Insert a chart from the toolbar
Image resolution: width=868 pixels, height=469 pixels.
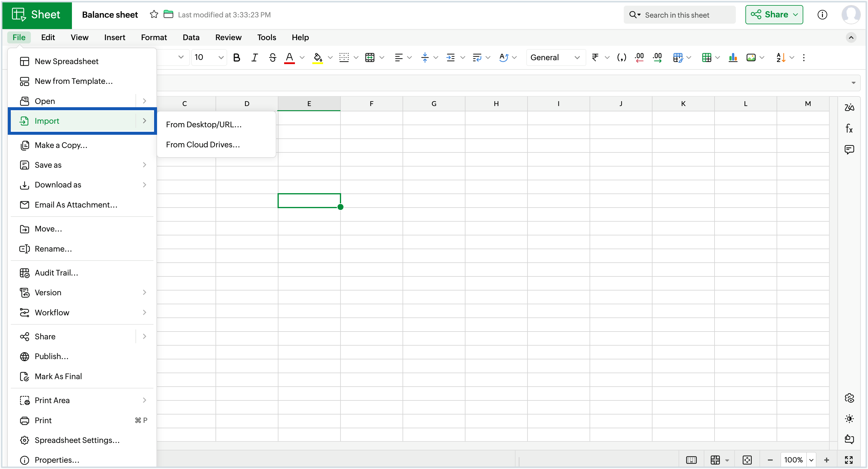[733, 58]
